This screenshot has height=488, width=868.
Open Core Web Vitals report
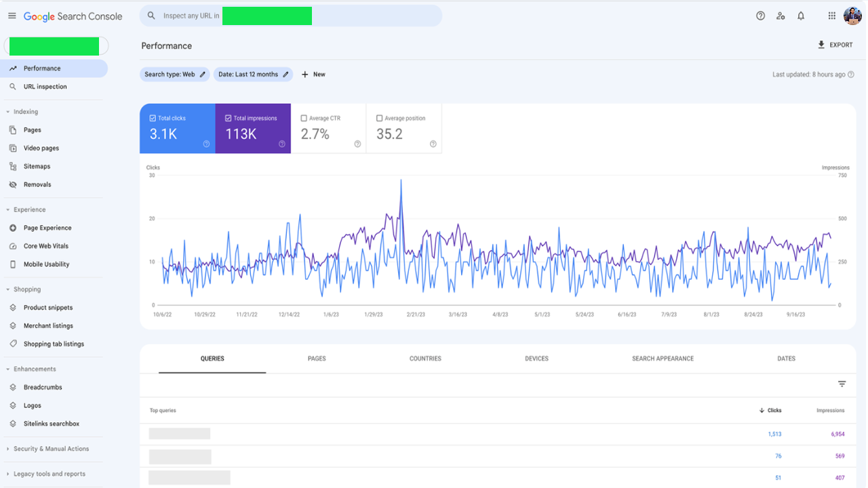click(45, 246)
